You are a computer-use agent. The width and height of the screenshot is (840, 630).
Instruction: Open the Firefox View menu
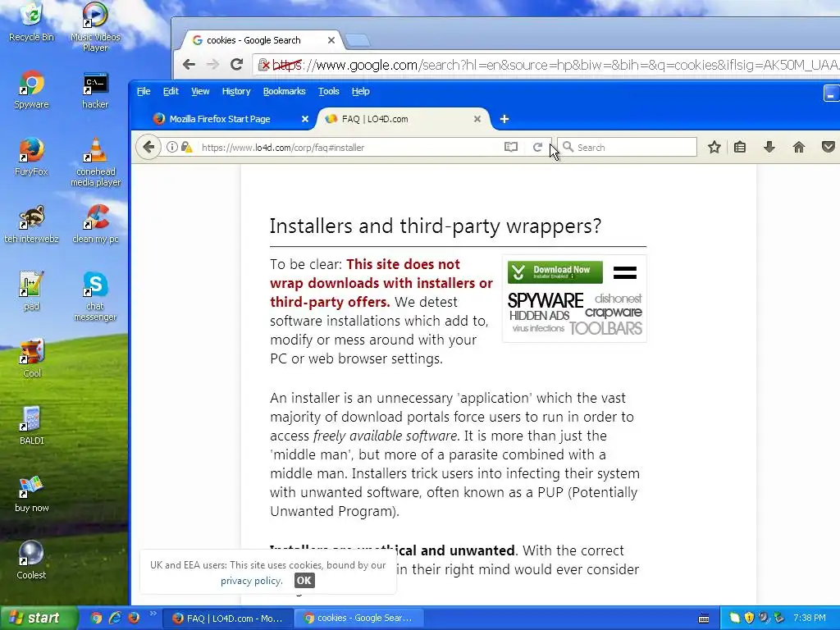[x=200, y=91]
